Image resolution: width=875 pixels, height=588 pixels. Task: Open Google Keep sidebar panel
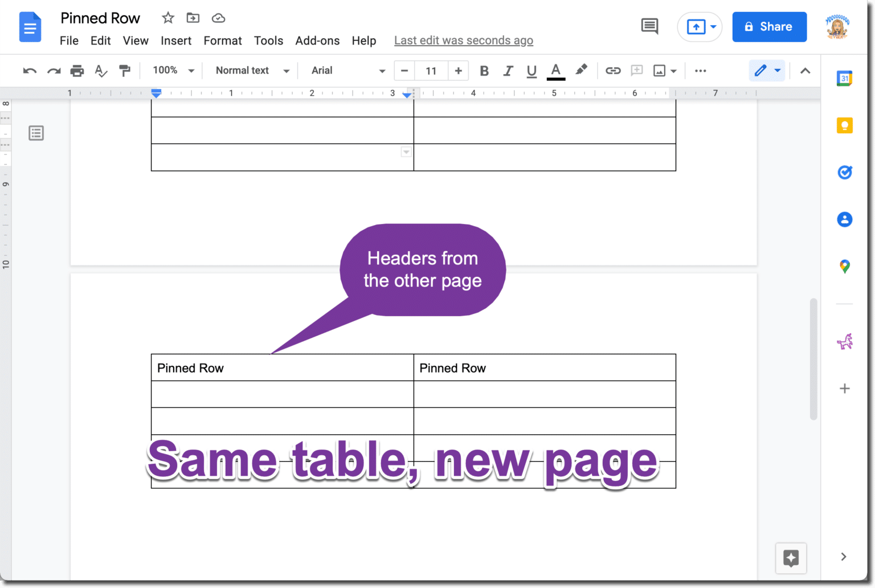[x=845, y=125]
